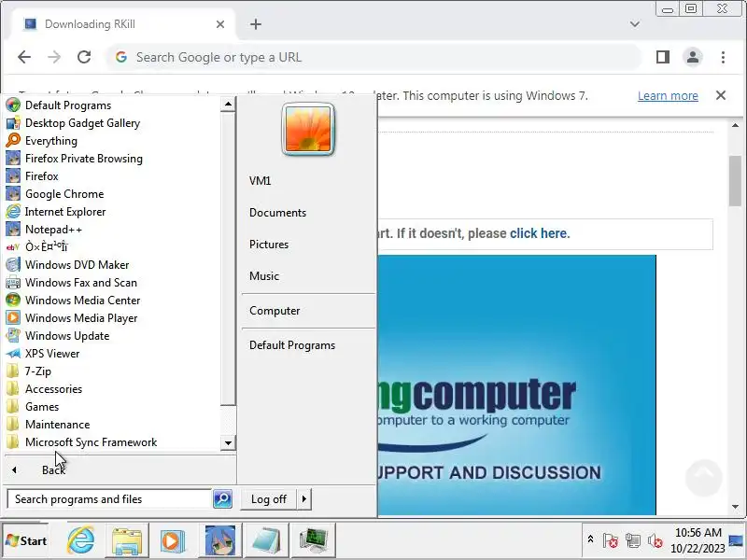This screenshot has width=747, height=560.
Task: Open Windows Explorer from the taskbar
Action: pos(127,540)
